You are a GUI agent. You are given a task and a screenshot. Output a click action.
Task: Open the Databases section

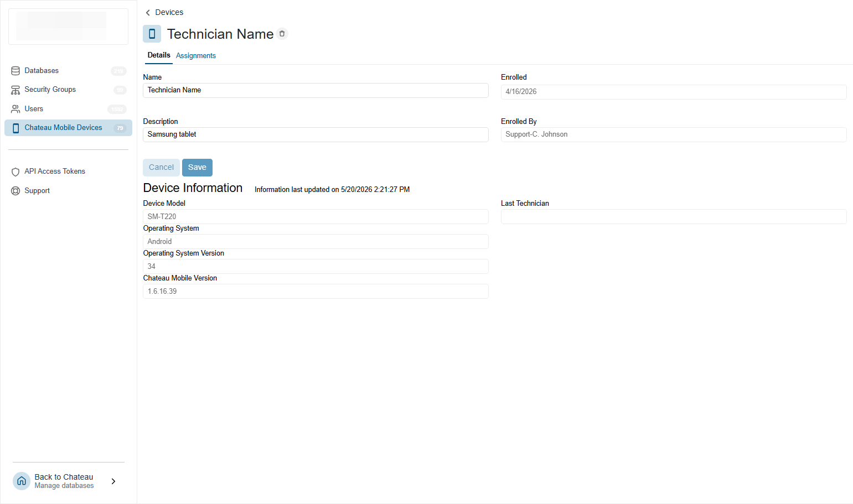68,71
